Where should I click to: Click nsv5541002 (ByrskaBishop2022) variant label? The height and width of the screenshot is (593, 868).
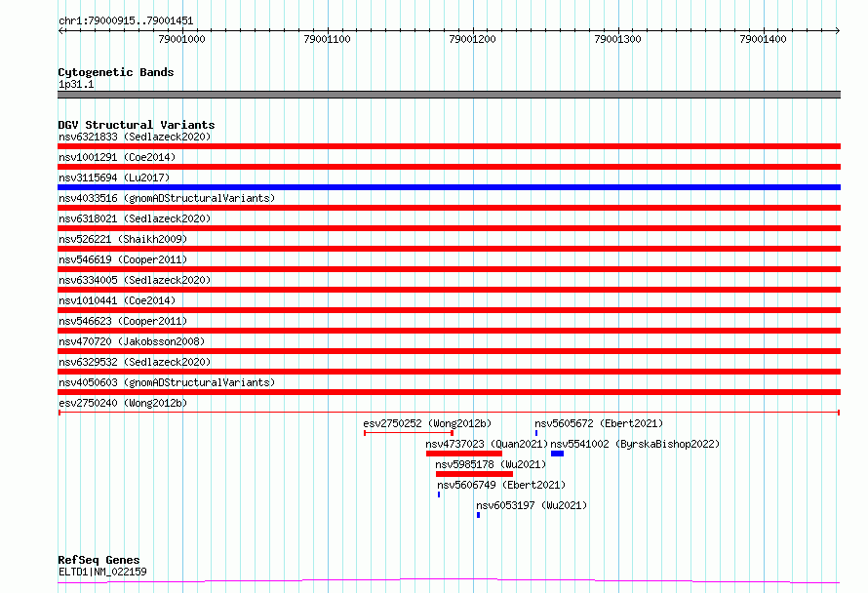click(635, 444)
